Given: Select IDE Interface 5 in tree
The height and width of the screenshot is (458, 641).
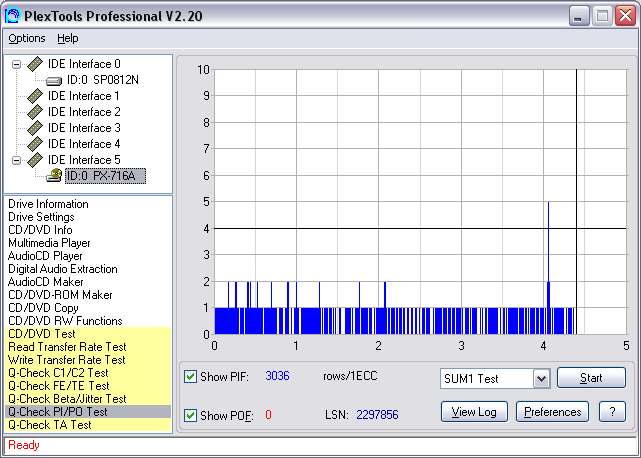Looking at the screenshot, I should (x=84, y=160).
